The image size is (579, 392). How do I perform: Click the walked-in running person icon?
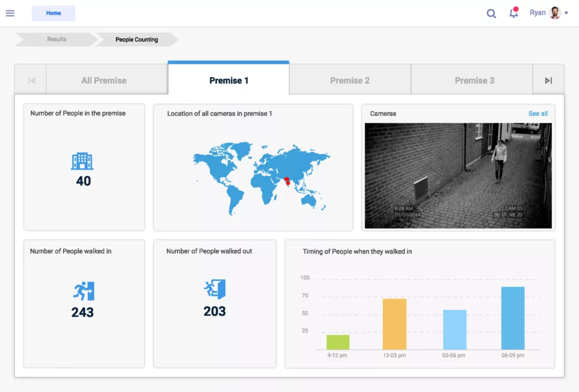[x=84, y=291]
